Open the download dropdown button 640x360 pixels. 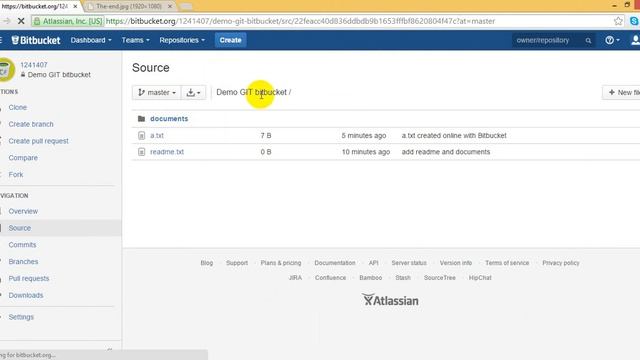[x=193, y=93]
